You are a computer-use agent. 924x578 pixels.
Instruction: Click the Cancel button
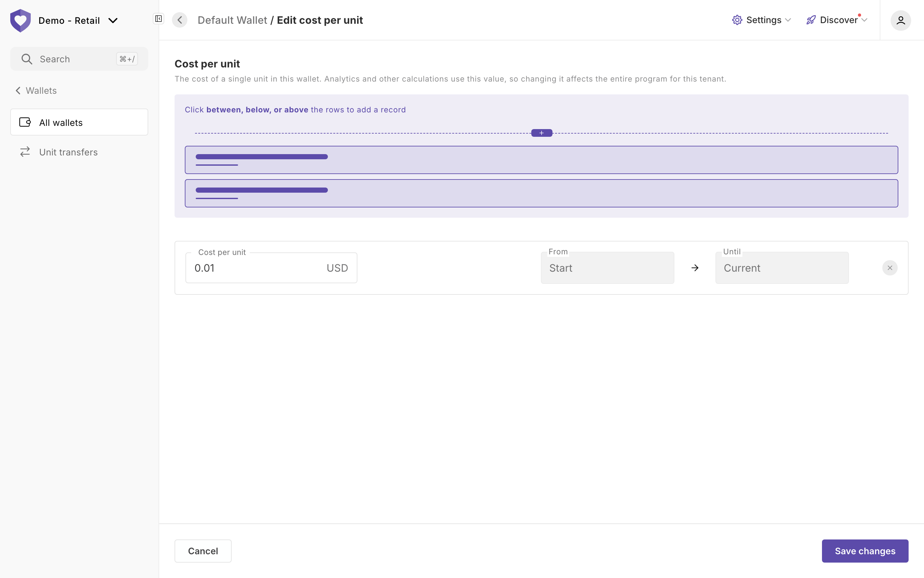203,551
